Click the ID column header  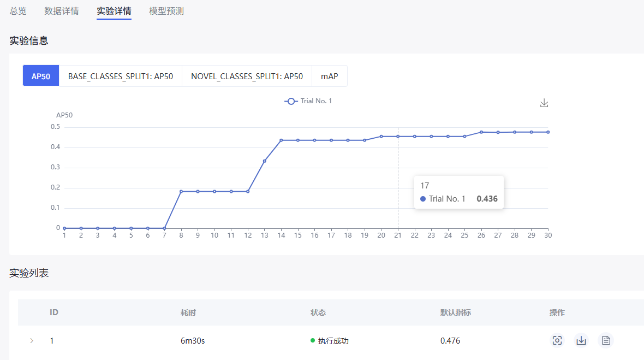pyautogui.click(x=54, y=312)
